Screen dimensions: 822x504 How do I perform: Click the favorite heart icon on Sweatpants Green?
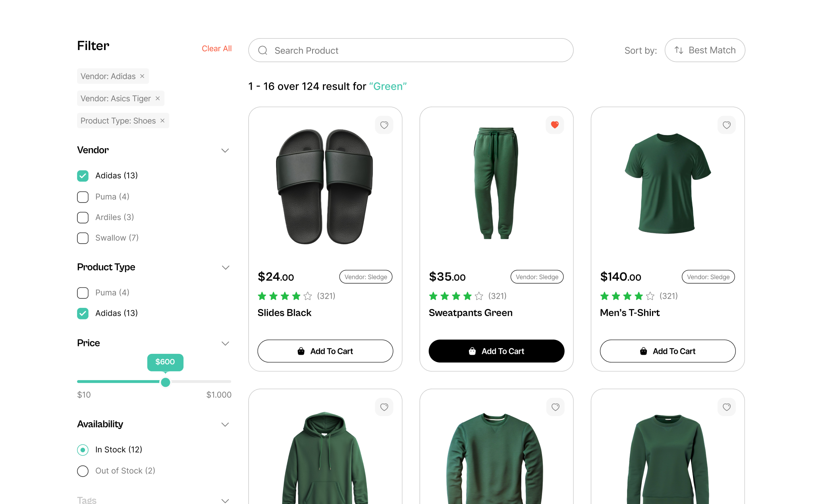pyautogui.click(x=554, y=125)
